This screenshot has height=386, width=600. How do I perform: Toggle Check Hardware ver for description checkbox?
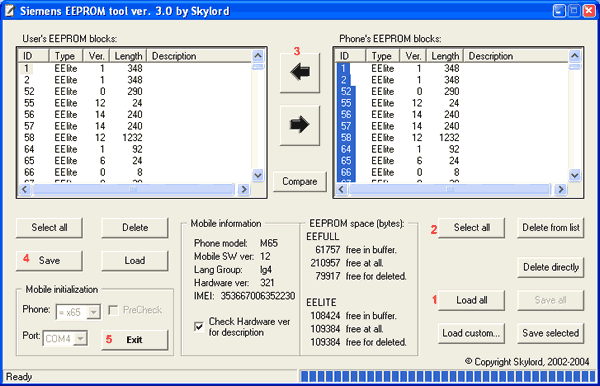pos(199,327)
